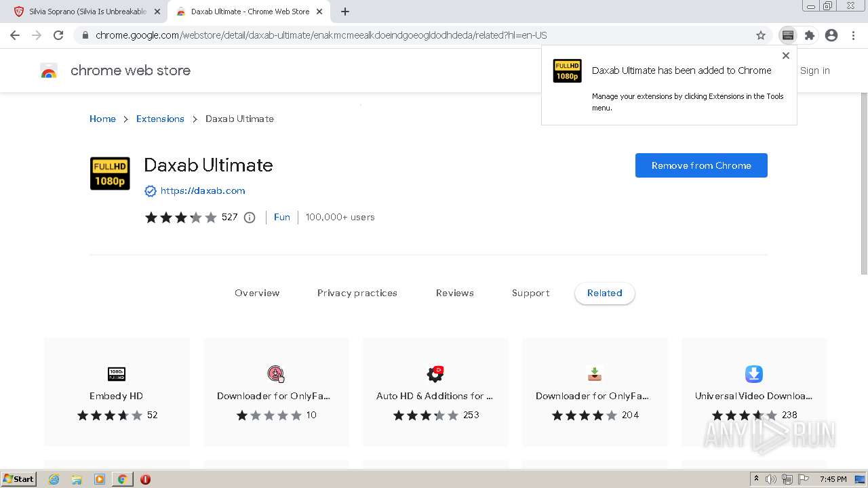Screen dimensions: 868x488
Task: Open the Daxab extension toolbar icon
Action: pyautogui.click(x=787, y=35)
